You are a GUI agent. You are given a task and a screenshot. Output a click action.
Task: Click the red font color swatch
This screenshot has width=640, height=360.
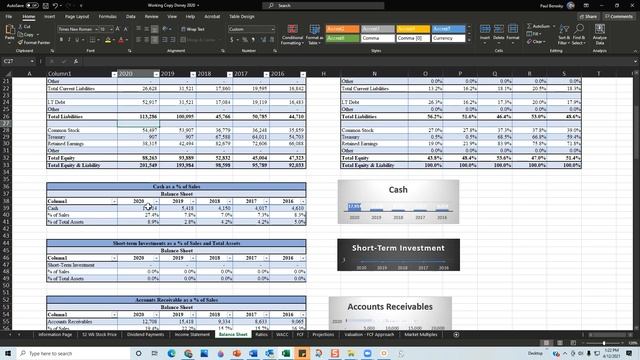click(x=121, y=40)
